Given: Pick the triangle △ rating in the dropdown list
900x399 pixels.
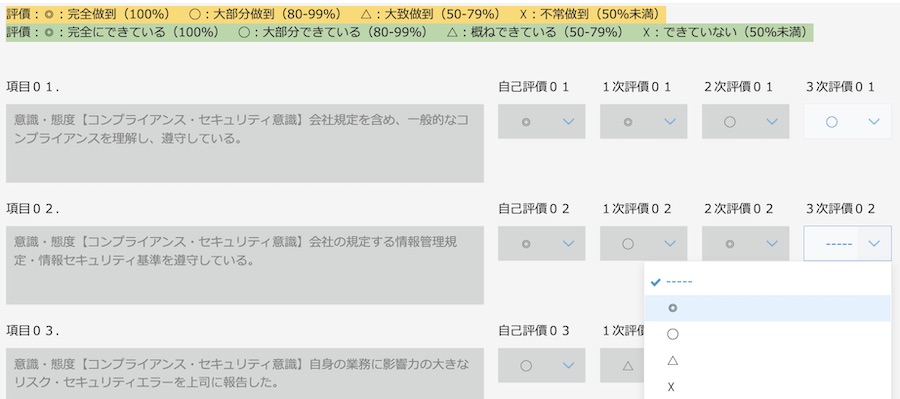Looking at the screenshot, I should point(767,361).
